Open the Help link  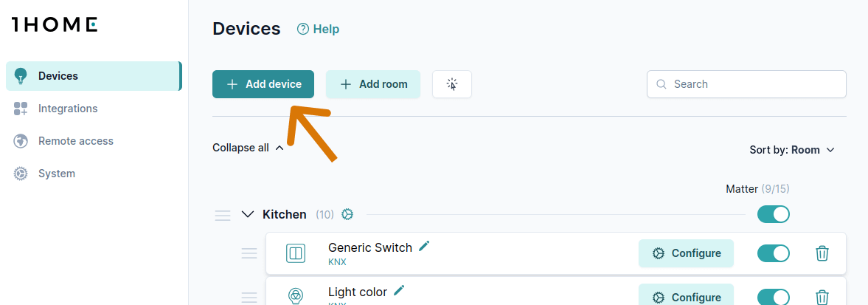318,30
